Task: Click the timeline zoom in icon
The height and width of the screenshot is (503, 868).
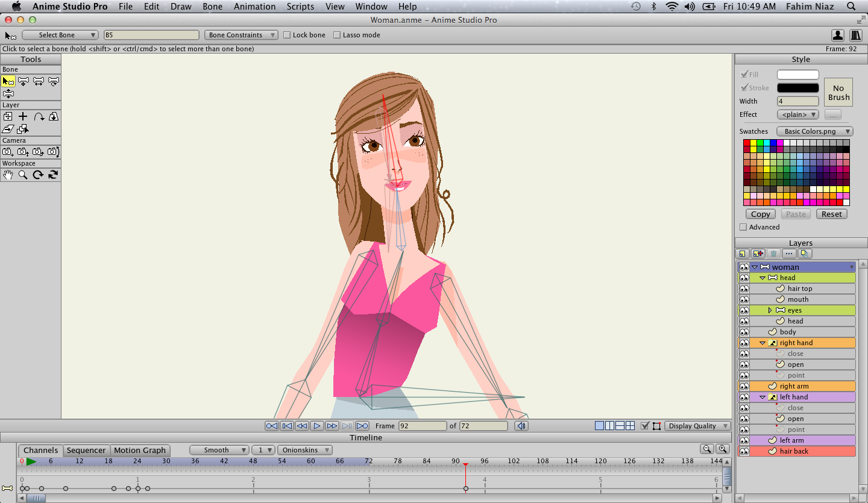Action: click(722, 449)
